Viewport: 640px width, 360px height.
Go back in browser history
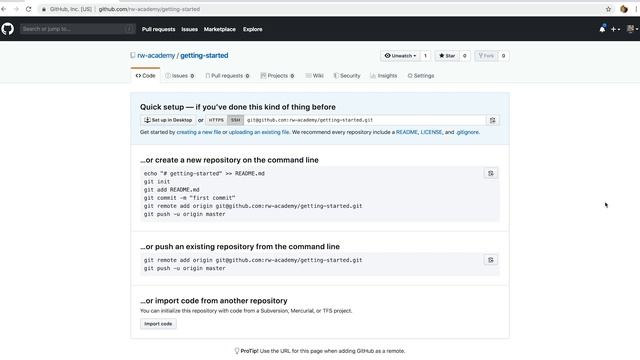pyautogui.click(x=4, y=9)
